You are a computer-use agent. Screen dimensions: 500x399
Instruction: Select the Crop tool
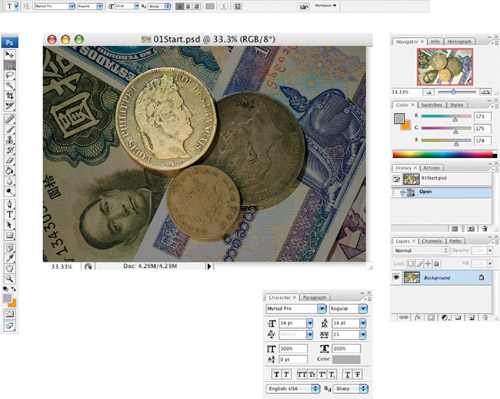click(10, 96)
